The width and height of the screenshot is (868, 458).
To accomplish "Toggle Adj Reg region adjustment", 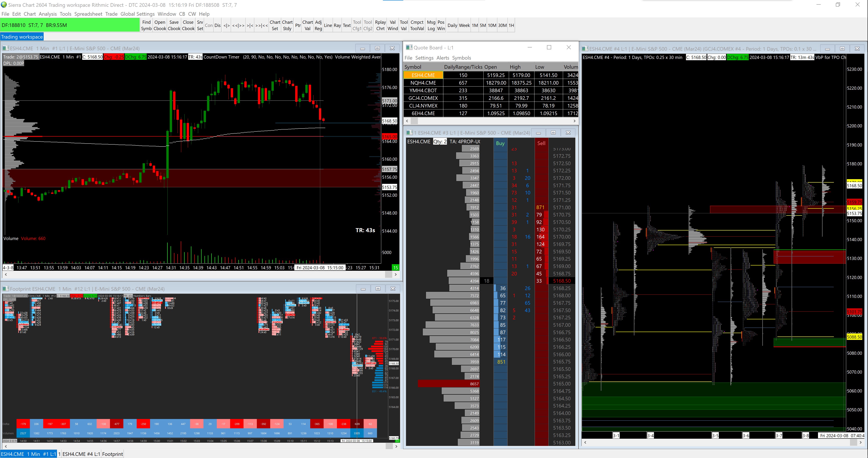I will (318, 25).
